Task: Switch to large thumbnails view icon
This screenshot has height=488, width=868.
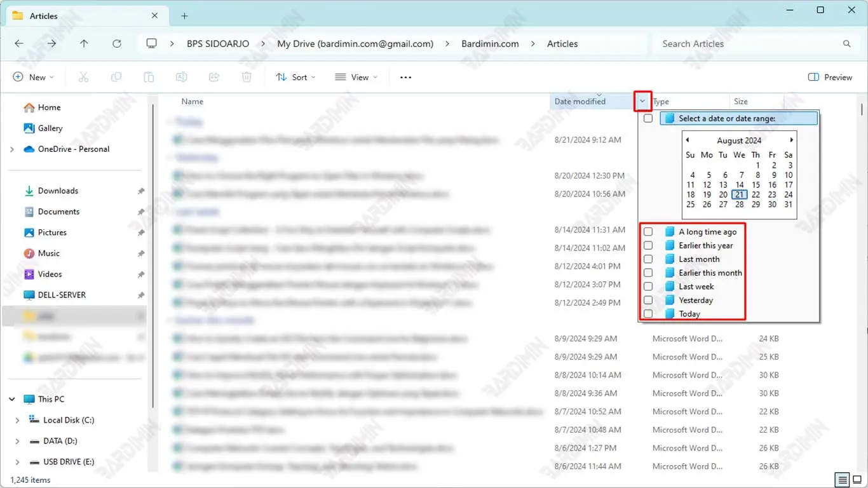Action: coord(857,480)
